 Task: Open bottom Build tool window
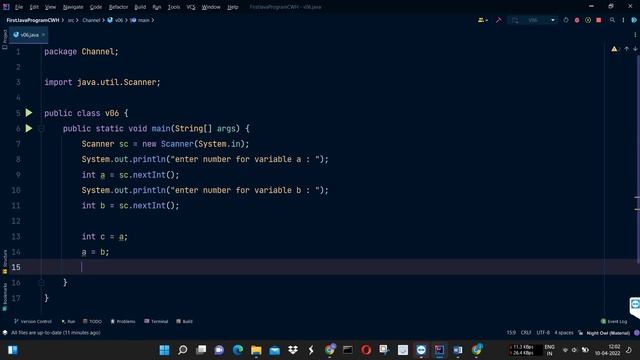tap(184, 321)
